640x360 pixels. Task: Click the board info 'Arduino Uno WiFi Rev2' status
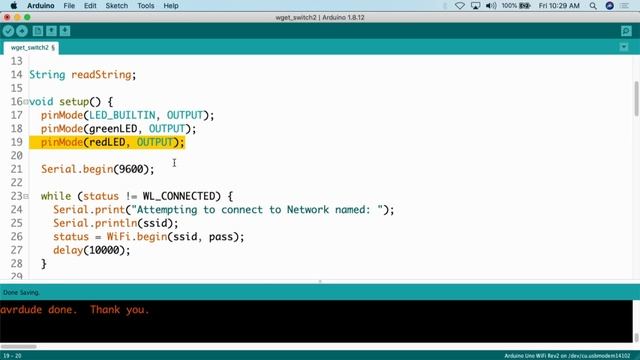point(567,356)
